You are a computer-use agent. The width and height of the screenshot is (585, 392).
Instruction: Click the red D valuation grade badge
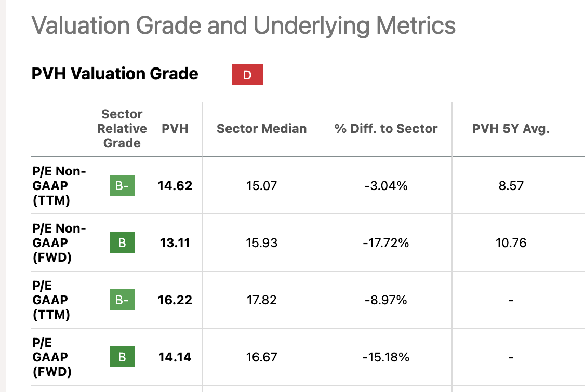click(247, 75)
